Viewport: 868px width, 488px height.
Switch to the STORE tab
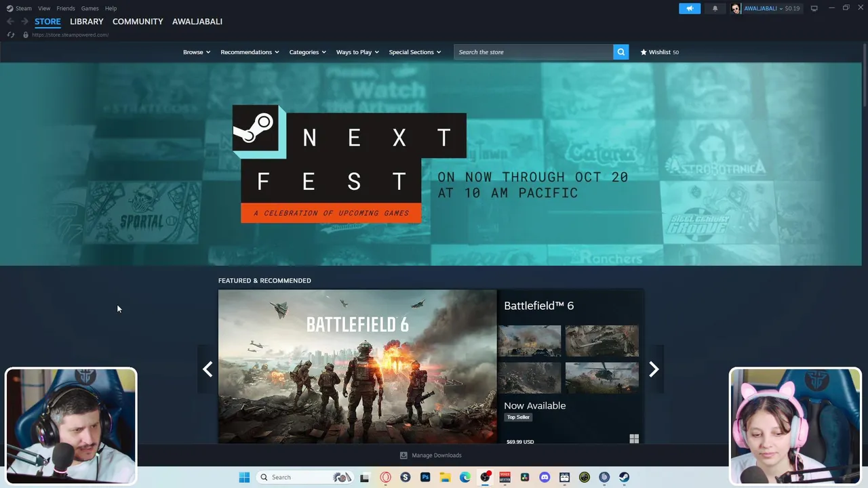tap(47, 22)
